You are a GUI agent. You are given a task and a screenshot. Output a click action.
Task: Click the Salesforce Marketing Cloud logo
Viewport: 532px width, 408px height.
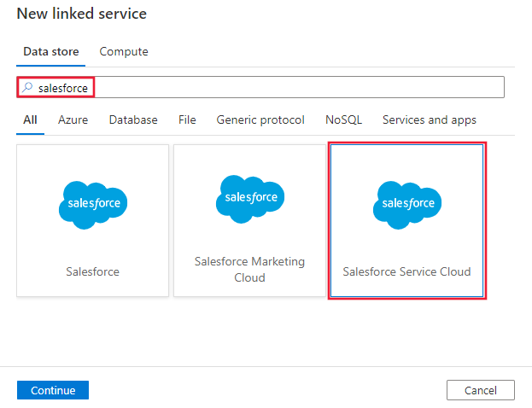249,197
